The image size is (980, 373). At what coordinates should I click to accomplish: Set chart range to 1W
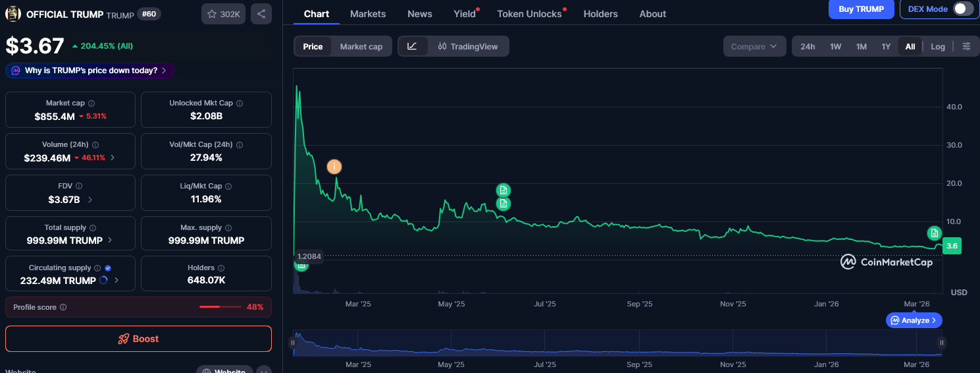click(835, 46)
